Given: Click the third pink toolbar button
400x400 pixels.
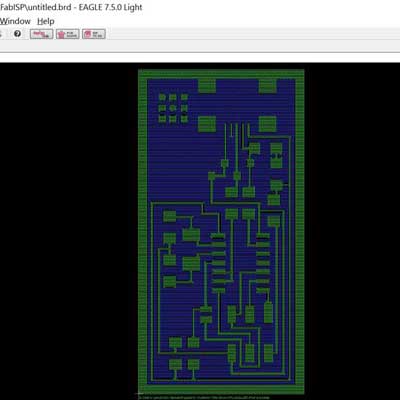Looking at the screenshot, I should coord(94,34).
